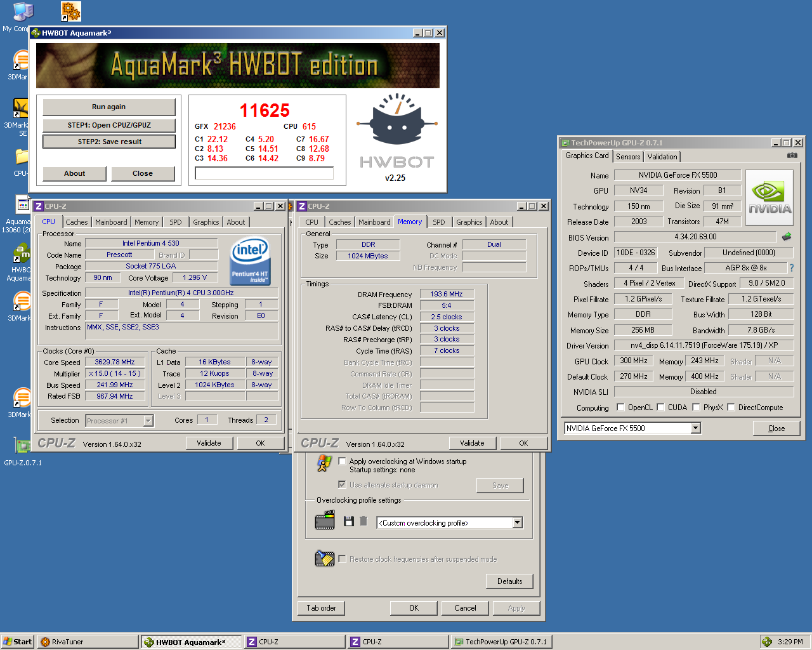Check Restore clock frequencies after suspended mode
Image resolution: width=812 pixels, height=650 pixels.
[343, 559]
